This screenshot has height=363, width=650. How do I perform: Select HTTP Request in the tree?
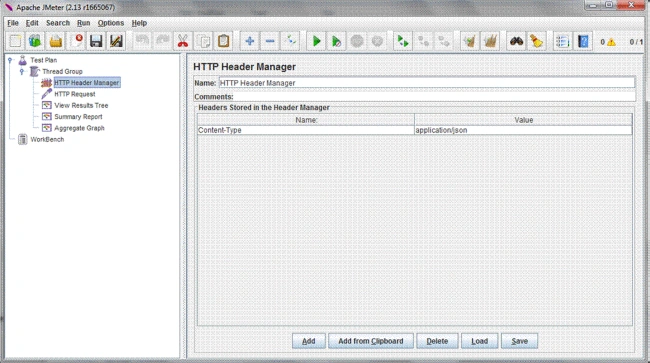tap(75, 94)
